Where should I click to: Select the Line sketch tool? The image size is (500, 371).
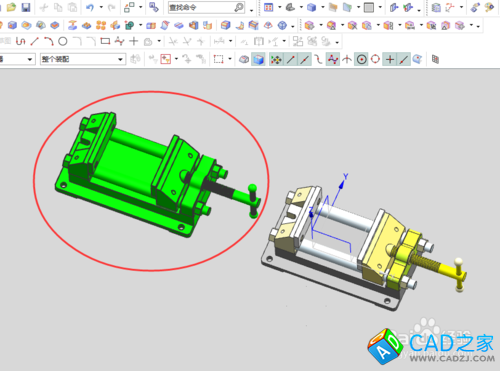click(34, 41)
